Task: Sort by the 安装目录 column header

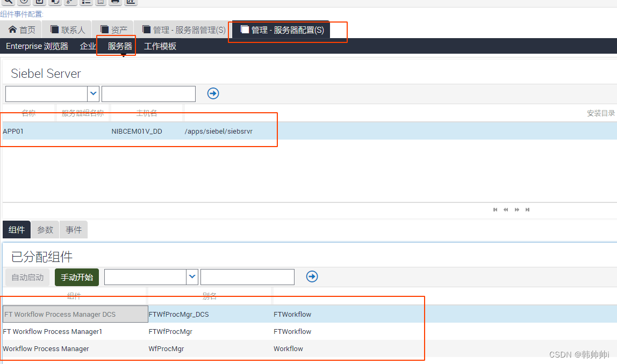Action: click(600, 113)
